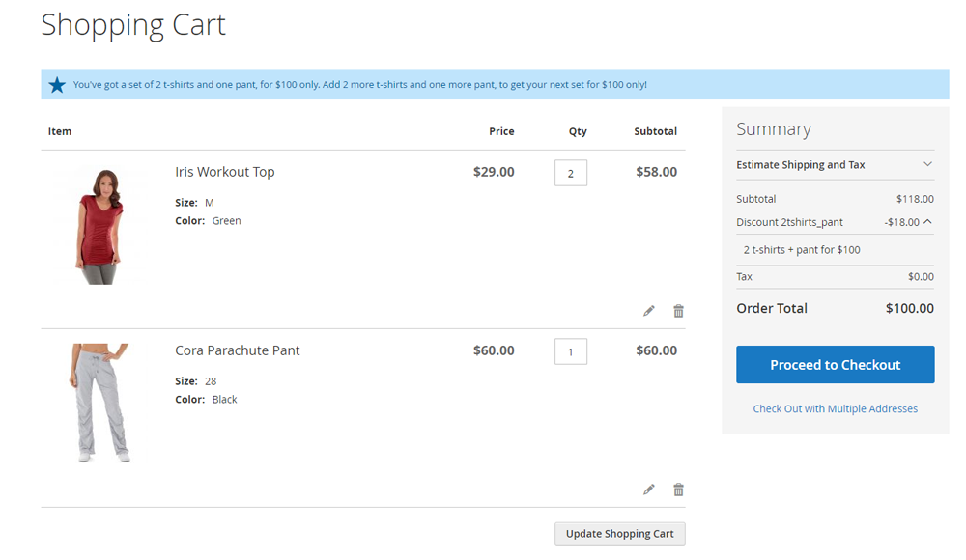The width and height of the screenshot is (966, 560).
Task: Delete Cora Parachute Pant from cart
Action: point(678,490)
